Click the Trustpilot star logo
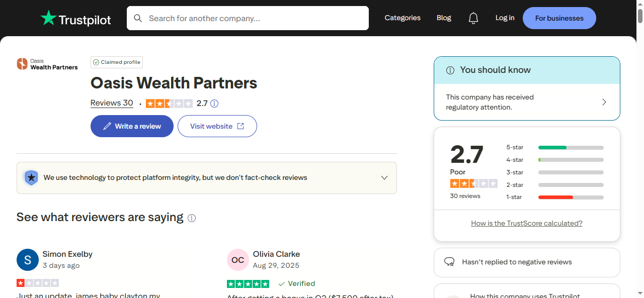 coord(49,18)
